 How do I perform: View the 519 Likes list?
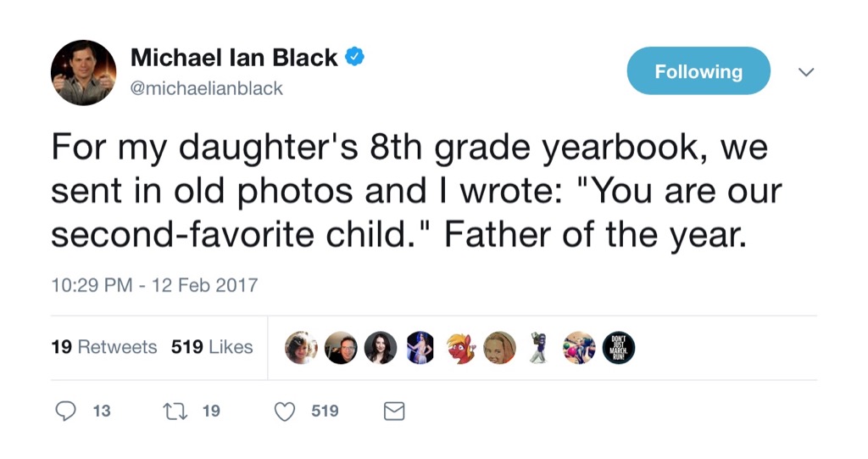[212, 347]
